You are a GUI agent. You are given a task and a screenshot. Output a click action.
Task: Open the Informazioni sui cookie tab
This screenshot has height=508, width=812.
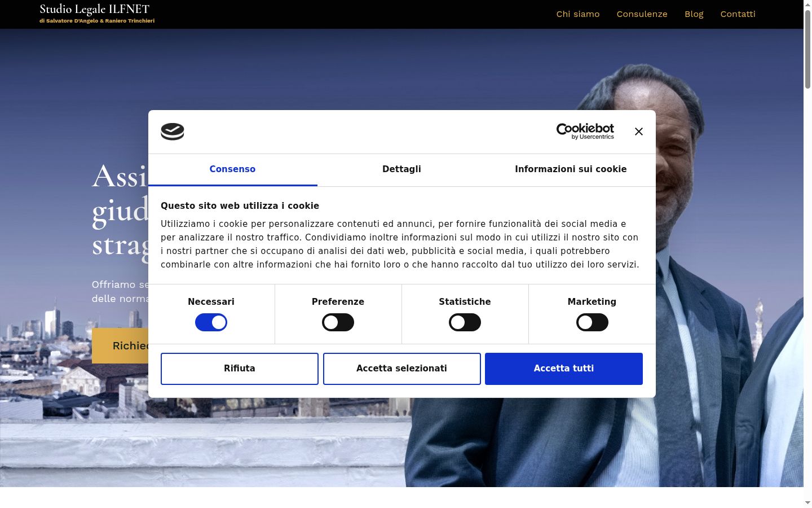click(571, 169)
